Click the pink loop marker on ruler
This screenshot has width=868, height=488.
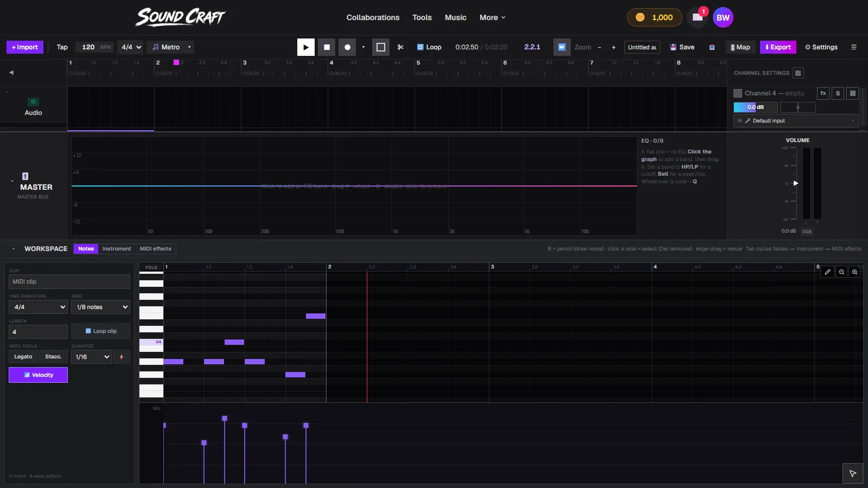pos(176,62)
